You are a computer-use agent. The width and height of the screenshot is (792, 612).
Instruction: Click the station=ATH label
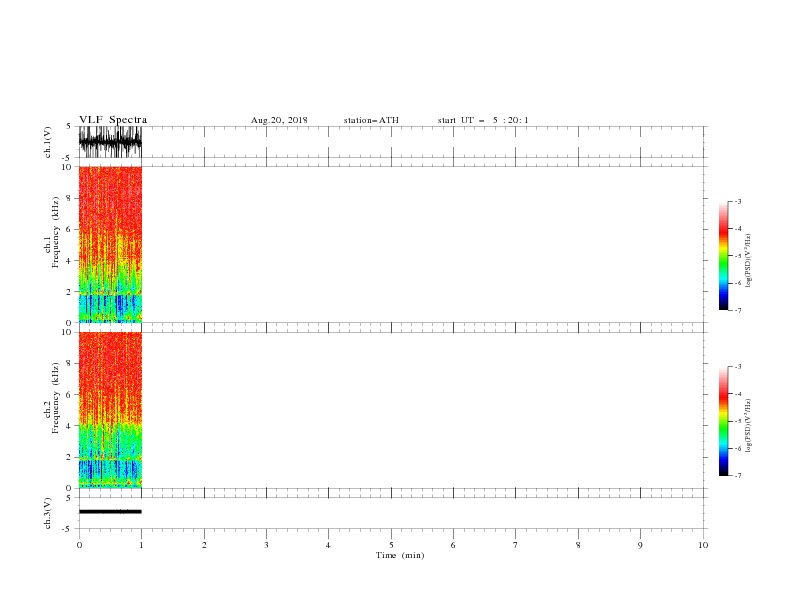point(371,120)
